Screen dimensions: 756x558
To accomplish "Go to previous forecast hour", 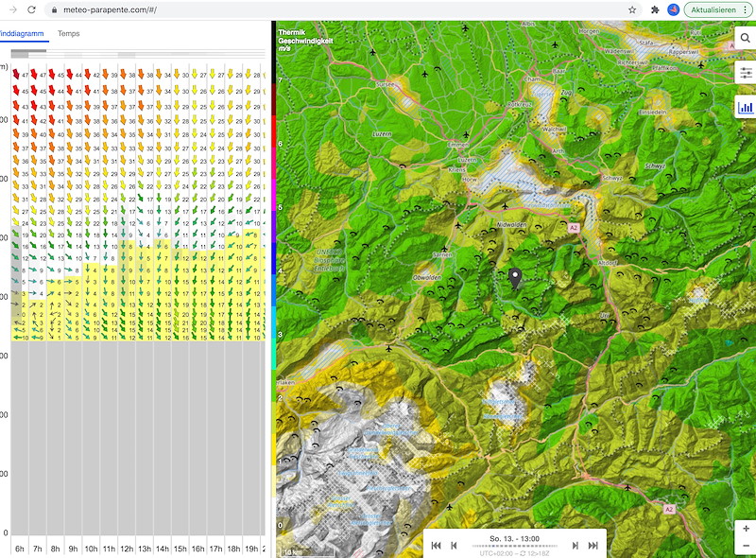I will coord(454,546).
